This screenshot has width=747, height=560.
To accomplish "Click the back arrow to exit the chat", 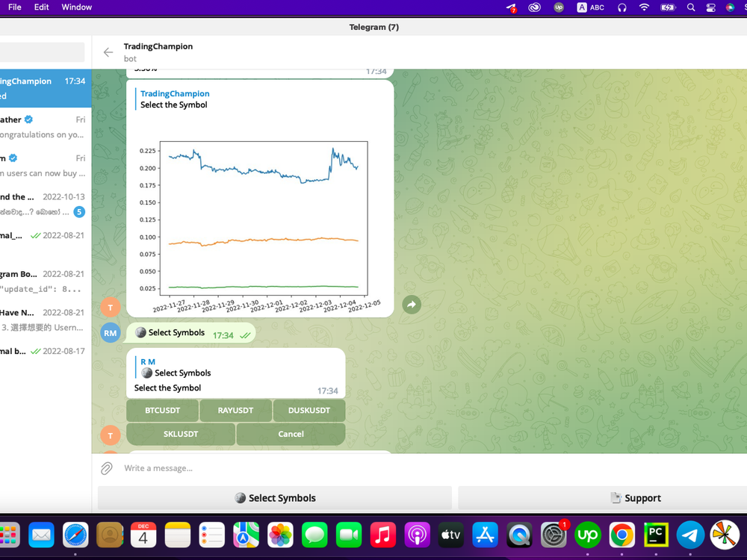I will pyautogui.click(x=108, y=52).
